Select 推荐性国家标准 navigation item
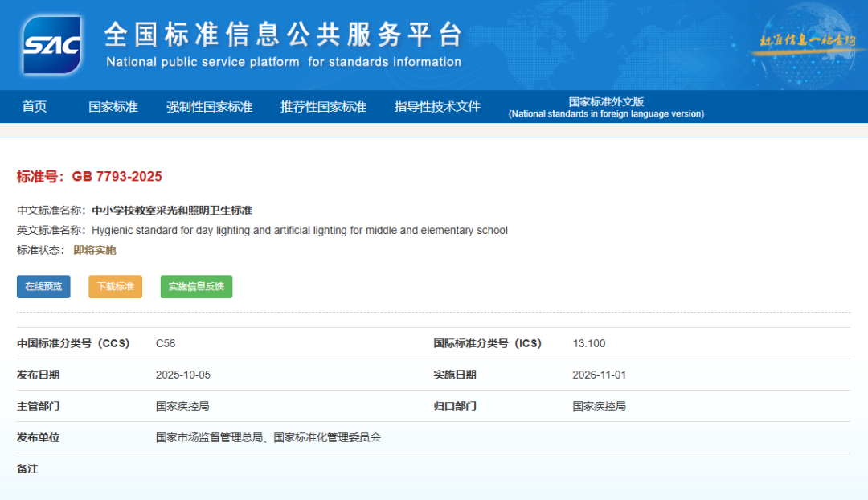 pos(323,106)
